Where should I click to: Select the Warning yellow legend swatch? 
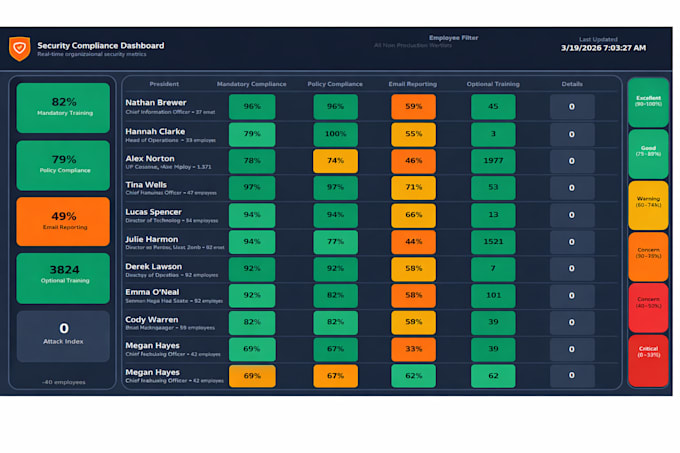point(648,205)
